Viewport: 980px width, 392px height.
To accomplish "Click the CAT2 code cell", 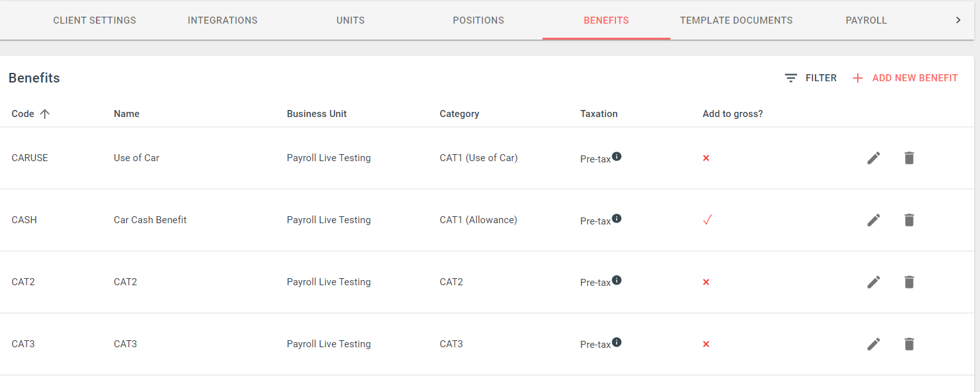I will coord(23,282).
